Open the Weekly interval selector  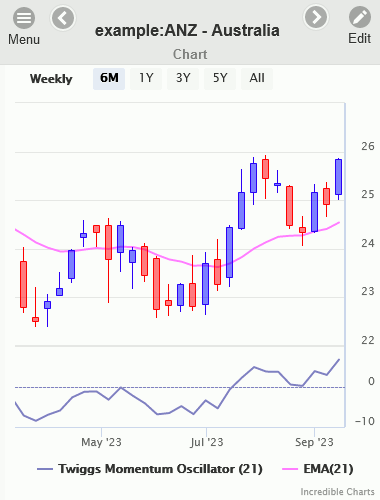tap(51, 79)
